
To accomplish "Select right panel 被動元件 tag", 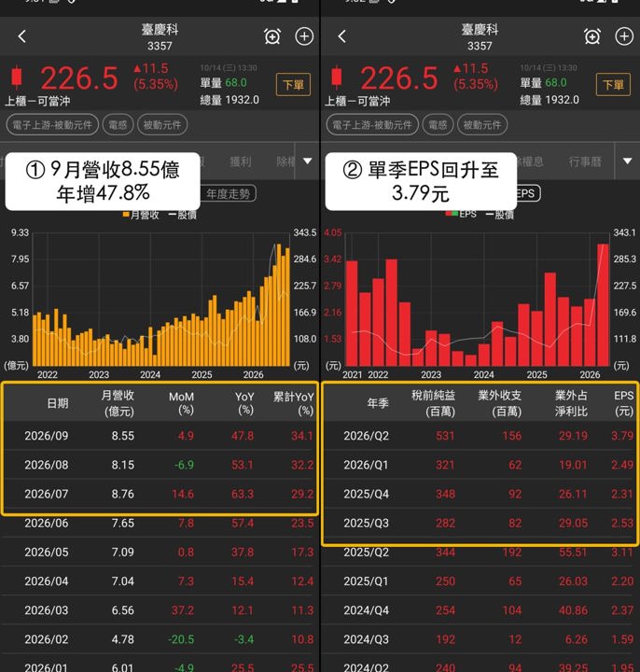I will [x=482, y=125].
